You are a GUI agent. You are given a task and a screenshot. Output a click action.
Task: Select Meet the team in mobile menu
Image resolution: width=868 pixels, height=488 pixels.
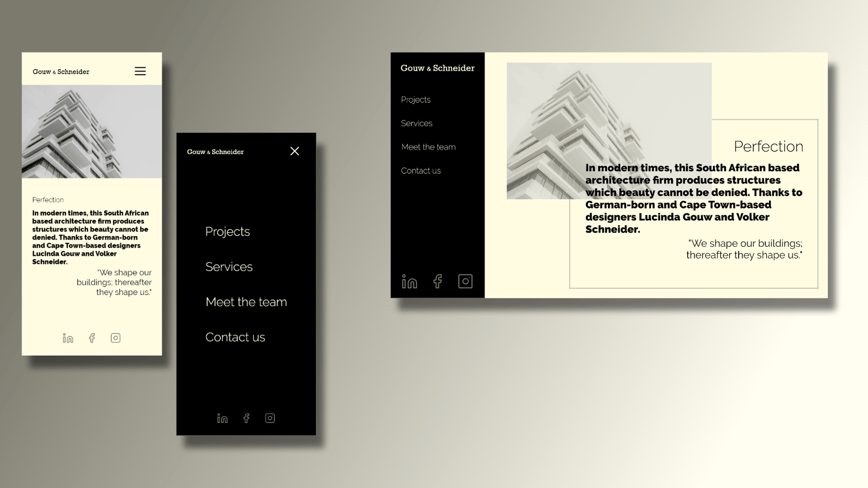point(246,302)
